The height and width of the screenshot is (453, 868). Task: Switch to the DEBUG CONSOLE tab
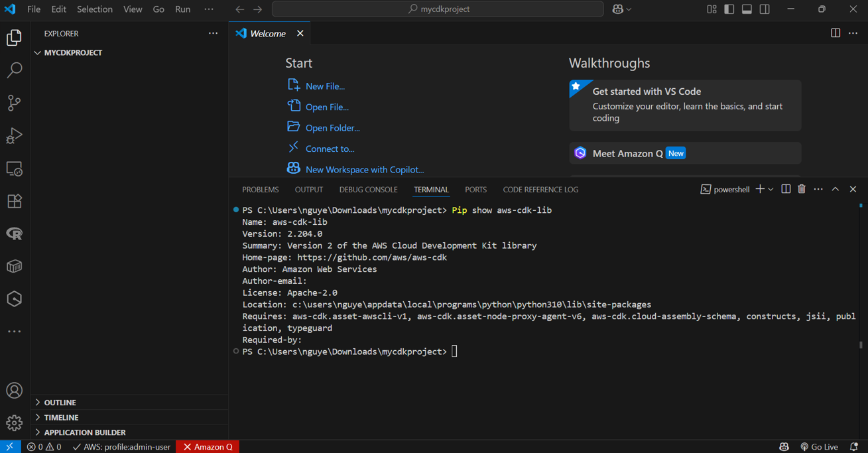pos(368,189)
